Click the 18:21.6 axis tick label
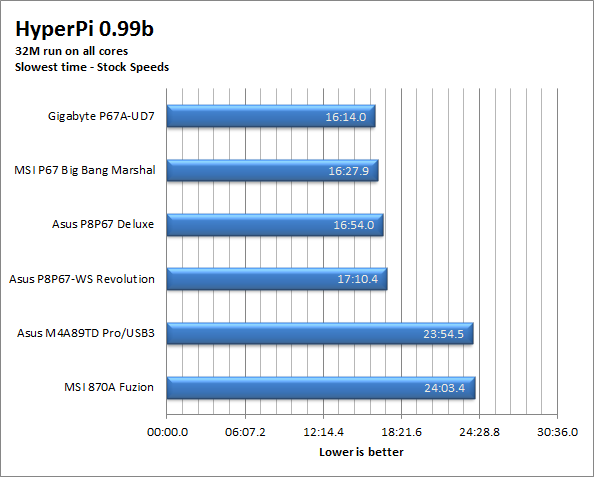The image size is (594, 477). (x=402, y=432)
